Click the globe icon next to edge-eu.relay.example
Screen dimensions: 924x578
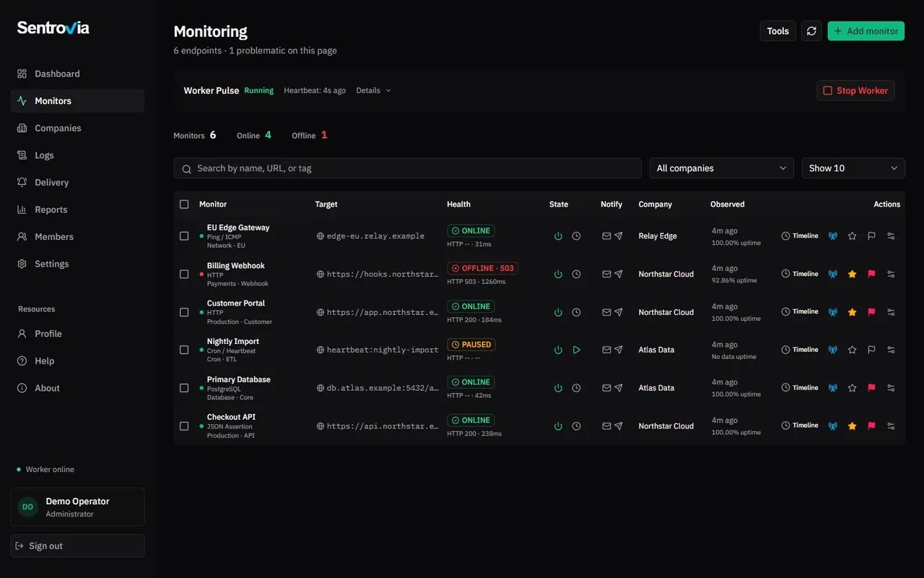(x=321, y=236)
